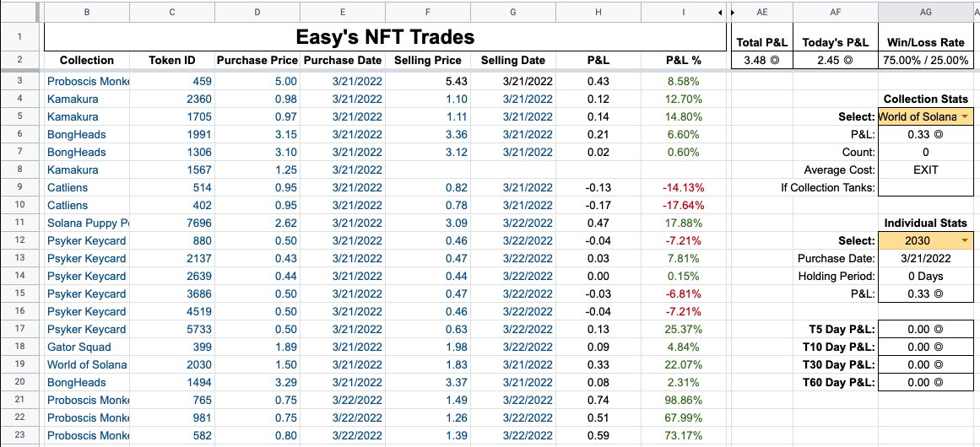This screenshot has height=447, width=980.
Task: Expand hidden columns with right arrow before column AE
Action: [734, 12]
